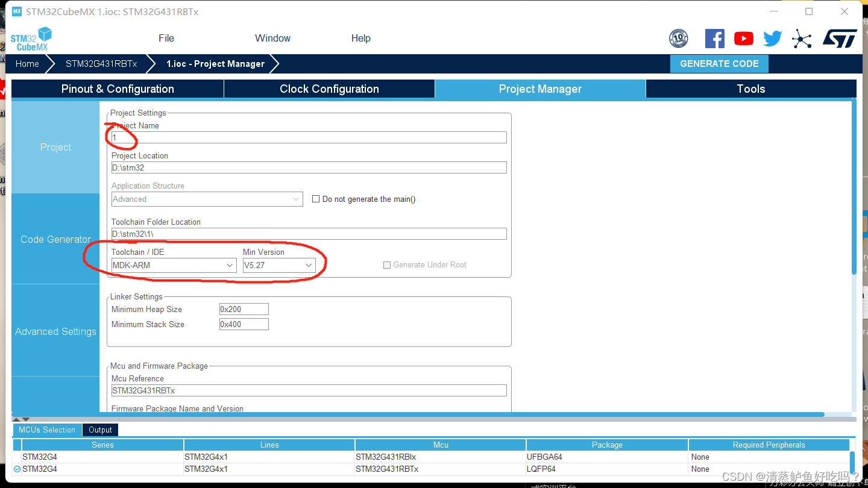Click the Project Name input field
868x488 pixels.
(309, 137)
